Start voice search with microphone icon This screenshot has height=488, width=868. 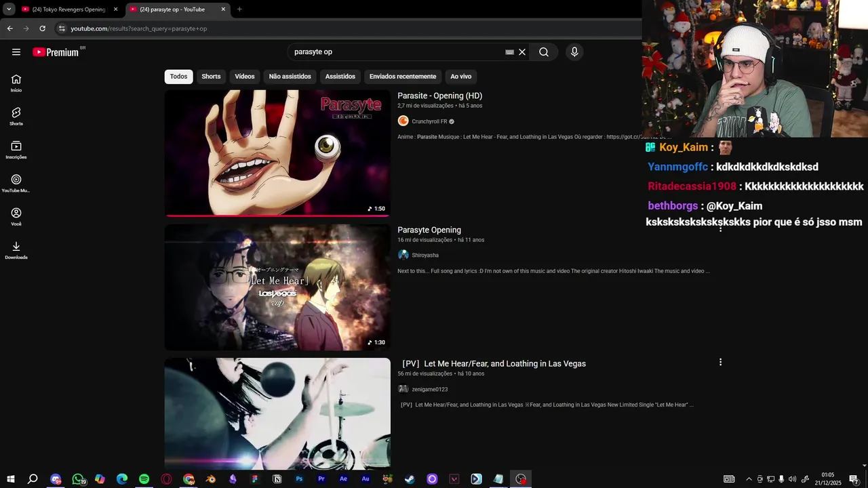coord(574,52)
